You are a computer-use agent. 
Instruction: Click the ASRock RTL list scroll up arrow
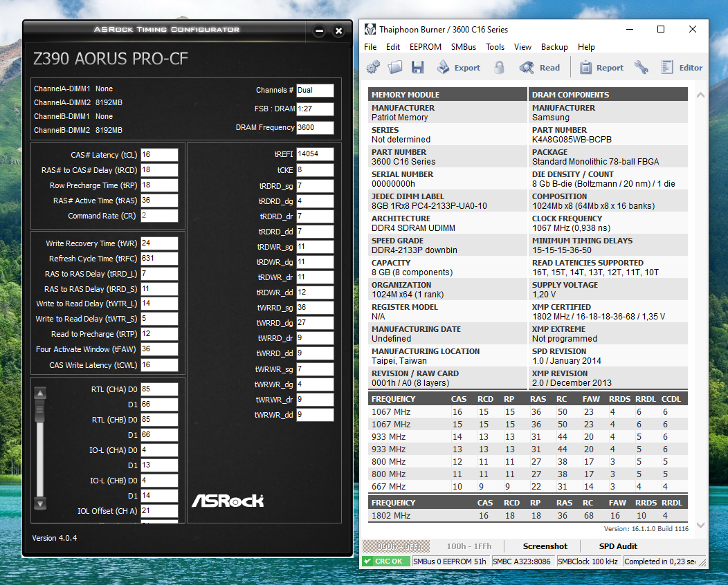(x=40, y=393)
